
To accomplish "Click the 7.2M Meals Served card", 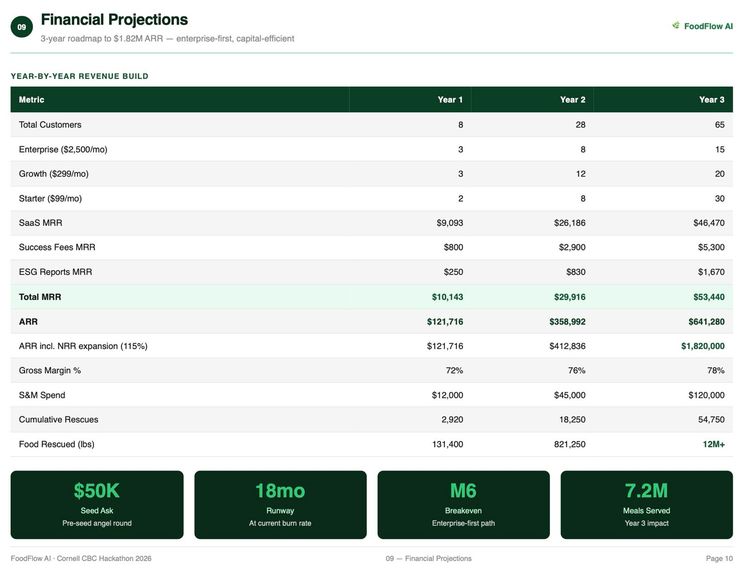I will click(x=646, y=505).
